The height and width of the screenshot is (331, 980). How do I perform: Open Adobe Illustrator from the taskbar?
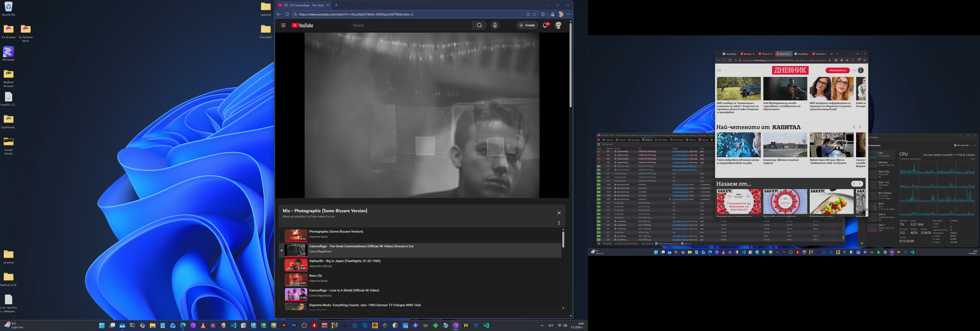(x=284, y=326)
